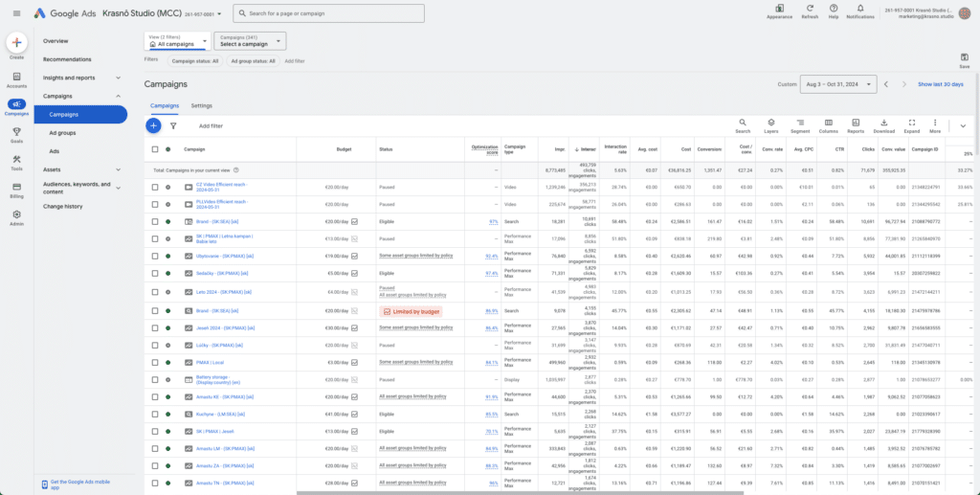Open the All campaigns view dropdown
Screen dimensions: 980x495
tap(177, 40)
